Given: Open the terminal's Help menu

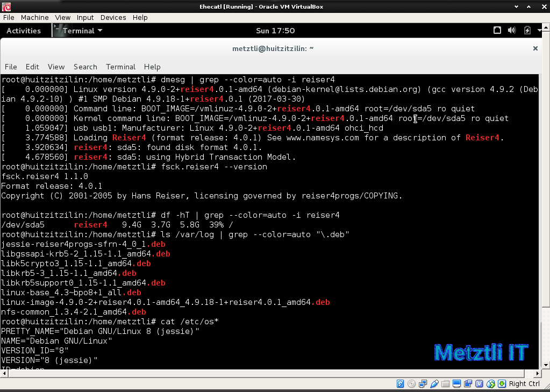Looking at the screenshot, I should 152,67.
